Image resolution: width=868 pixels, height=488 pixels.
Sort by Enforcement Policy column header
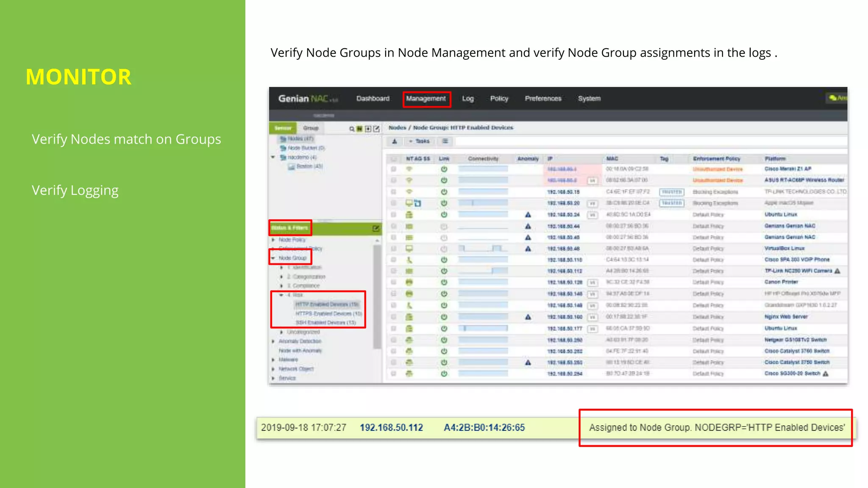[716, 159]
